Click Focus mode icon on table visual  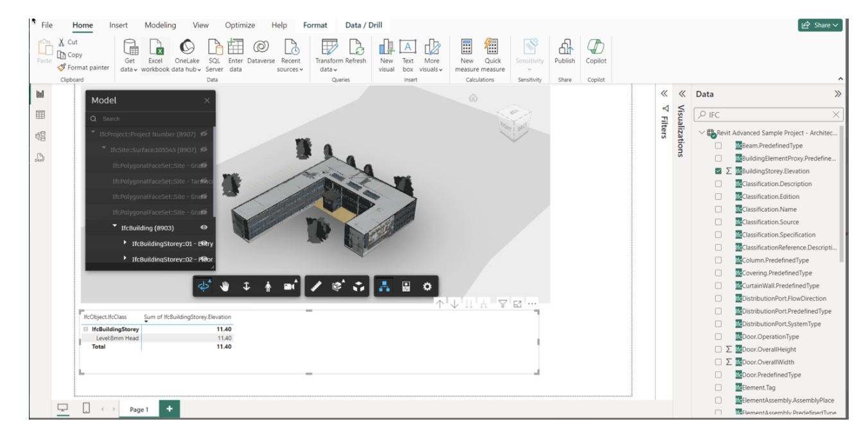pyautogui.click(x=517, y=304)
